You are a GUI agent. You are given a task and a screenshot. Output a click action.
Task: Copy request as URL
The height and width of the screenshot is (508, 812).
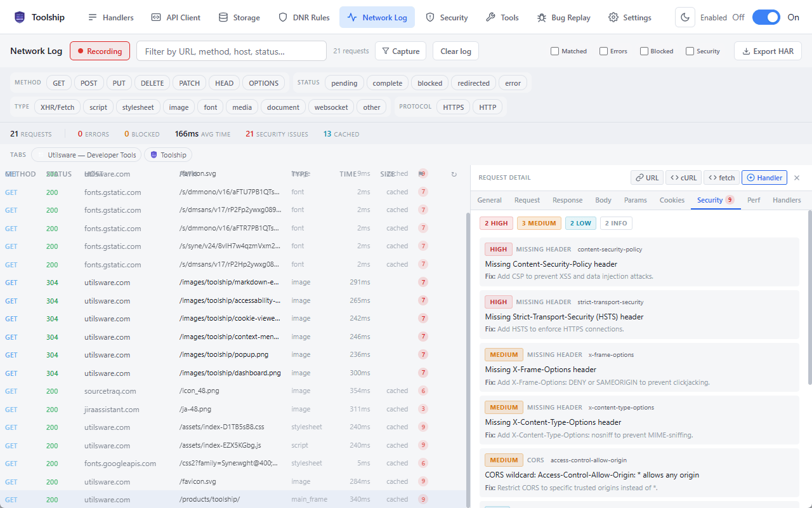646,178
